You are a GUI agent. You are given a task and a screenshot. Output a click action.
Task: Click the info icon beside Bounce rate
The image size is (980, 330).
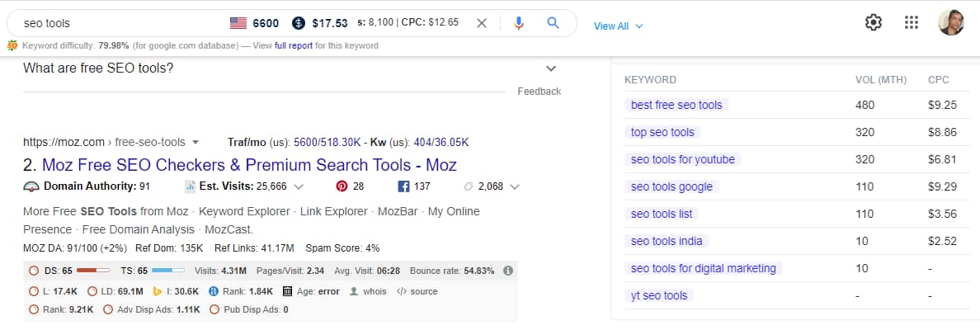pos(508,271)
